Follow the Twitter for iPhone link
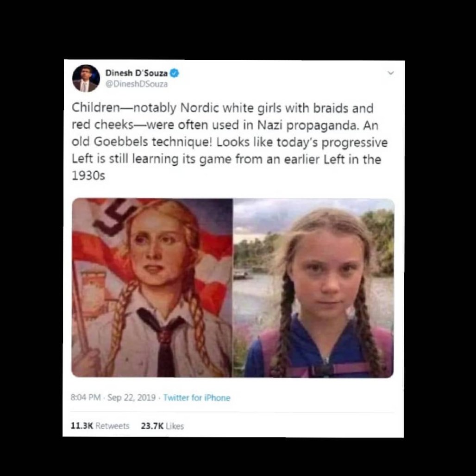 (x=197, y=398)
